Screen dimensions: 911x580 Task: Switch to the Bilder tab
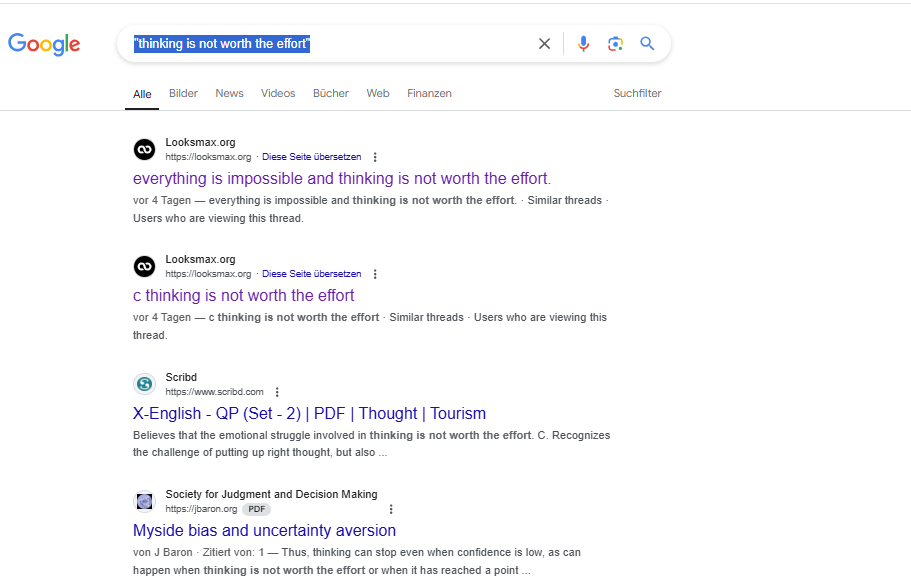(x=183, y=94)
